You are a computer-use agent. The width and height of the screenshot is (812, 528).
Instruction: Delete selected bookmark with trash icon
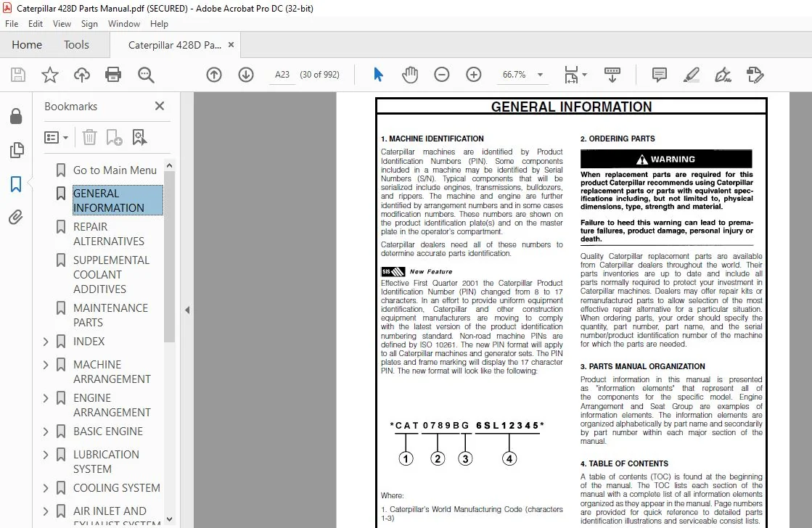[89, 137]
